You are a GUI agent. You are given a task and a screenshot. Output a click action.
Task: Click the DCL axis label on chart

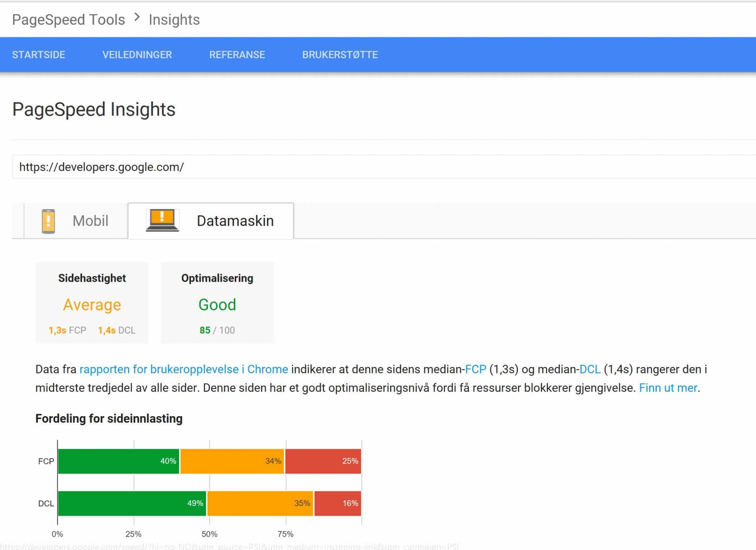[46, 504]
